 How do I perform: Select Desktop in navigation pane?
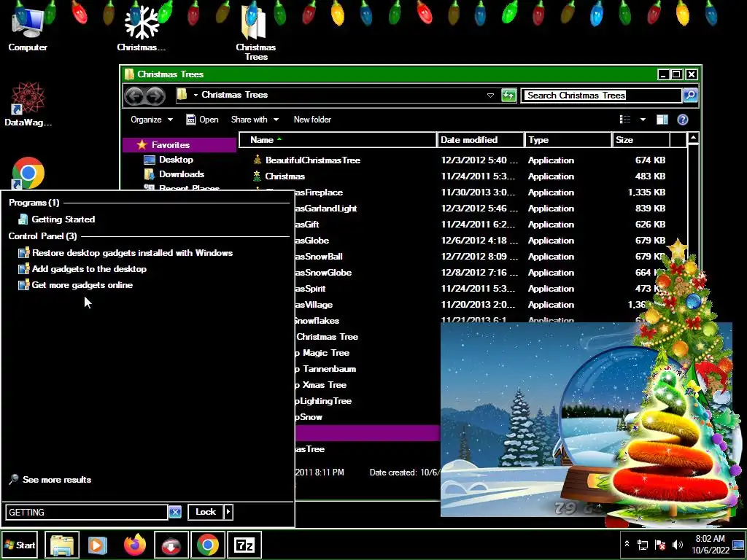169,160
